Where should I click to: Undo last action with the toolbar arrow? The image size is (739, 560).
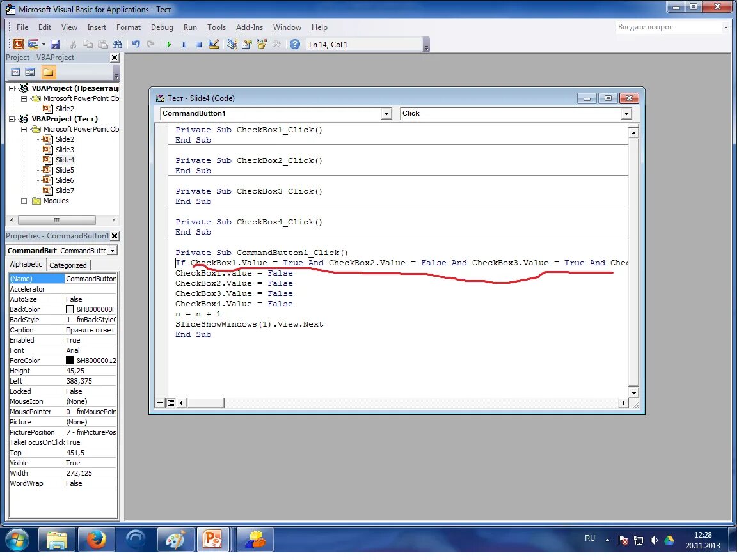136,44
